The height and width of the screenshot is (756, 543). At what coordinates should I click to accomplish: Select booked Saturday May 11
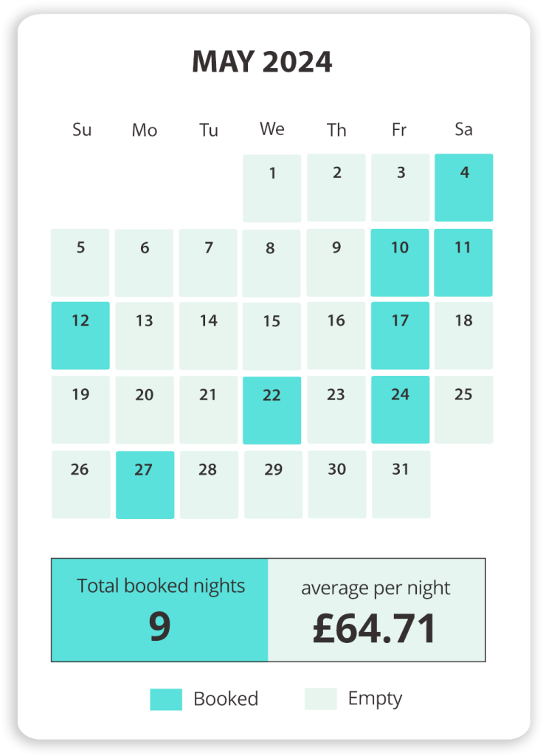pyautogui.click(x=463, y=262)
